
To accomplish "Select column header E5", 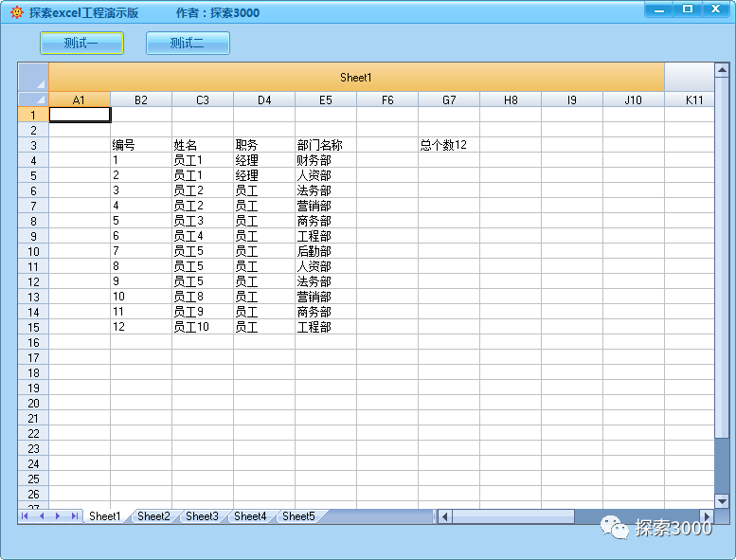I will point(326,99).
